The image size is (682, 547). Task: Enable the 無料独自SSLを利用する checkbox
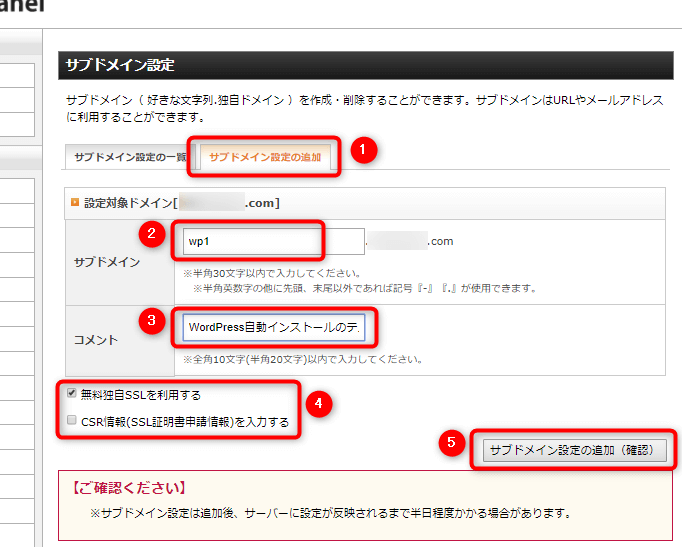point(71,394)
